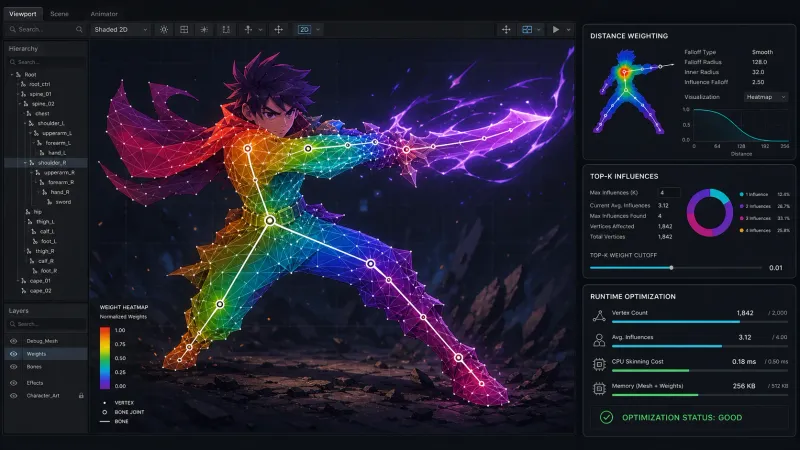Click the sun lighting icon in toolbar
Screen dimensions: 800x450
[x=164, y=30]
